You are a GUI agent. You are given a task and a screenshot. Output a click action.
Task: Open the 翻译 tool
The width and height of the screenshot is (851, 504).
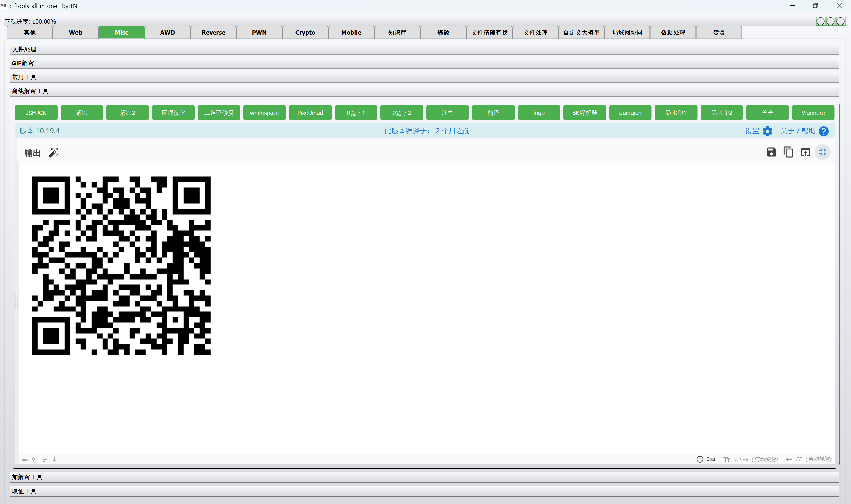coord(493,113)
